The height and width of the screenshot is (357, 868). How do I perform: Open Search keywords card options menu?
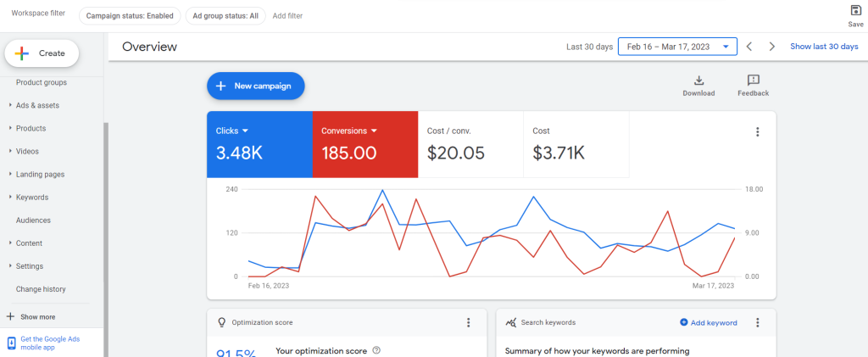tap(757, 322)
